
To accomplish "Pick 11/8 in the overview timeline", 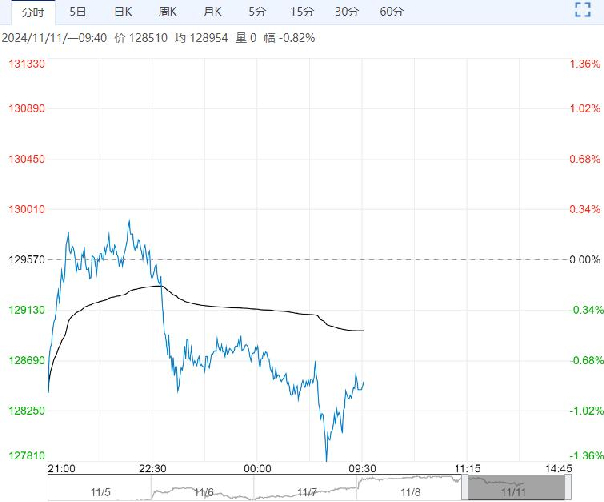I will tap(410, 491).
